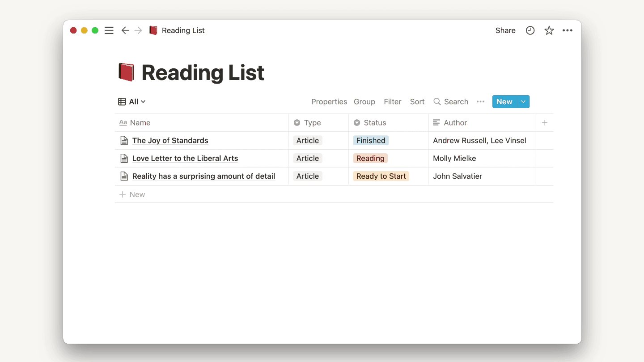This screenshot has width=644, height=362.
Task: Open search with the magnifier icon
Action: tap(437, 102)
